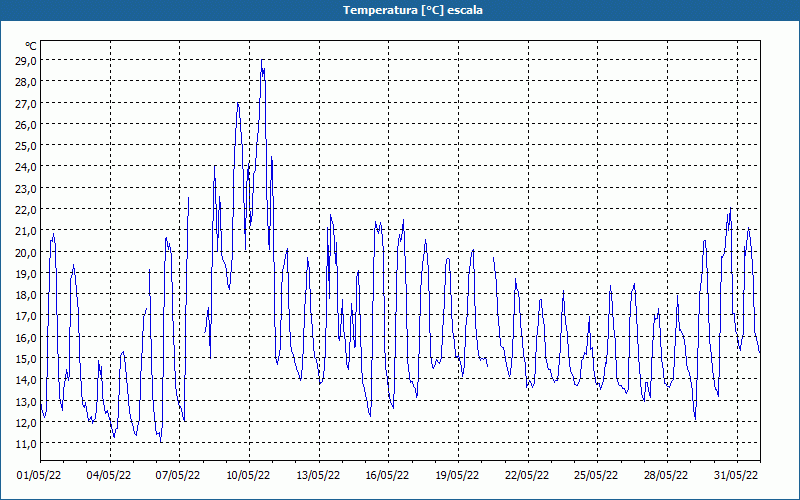This screenshot has height=500, width=800.
Task: Click the 29°C temperature peak on the curve
Action: (x=262, y=60)
